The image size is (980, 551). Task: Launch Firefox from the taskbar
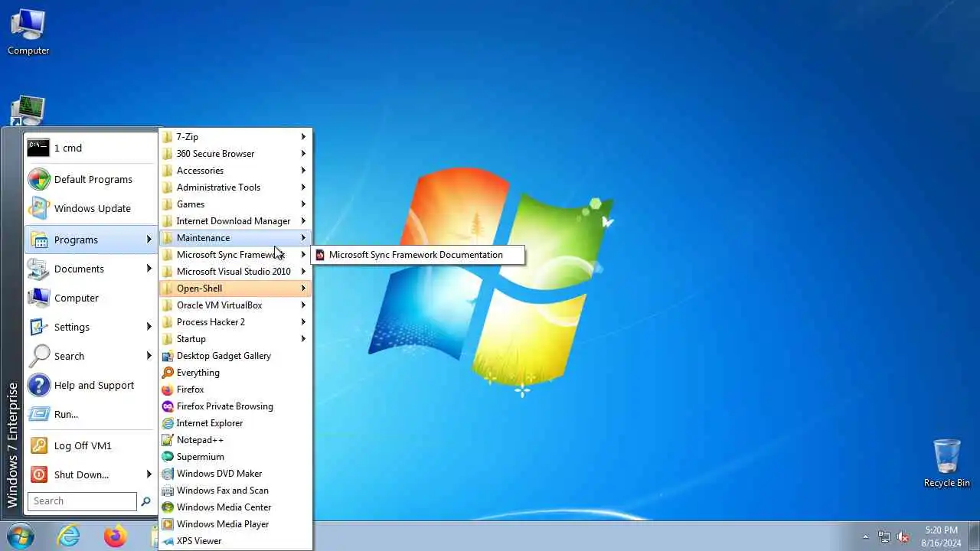pyautogui.click(x=115, y=536)
